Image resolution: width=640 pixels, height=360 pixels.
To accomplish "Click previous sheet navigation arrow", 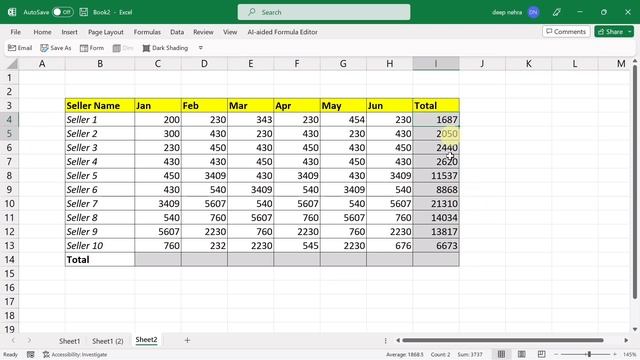I will [13, 340].
